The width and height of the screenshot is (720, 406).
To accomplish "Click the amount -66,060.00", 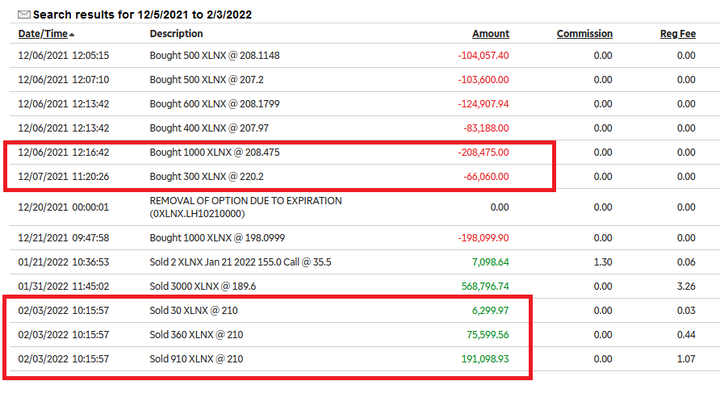I will [486, 177].
